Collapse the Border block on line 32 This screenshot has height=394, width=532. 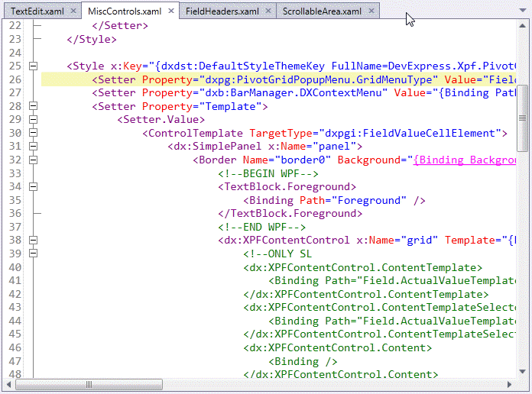34,160
